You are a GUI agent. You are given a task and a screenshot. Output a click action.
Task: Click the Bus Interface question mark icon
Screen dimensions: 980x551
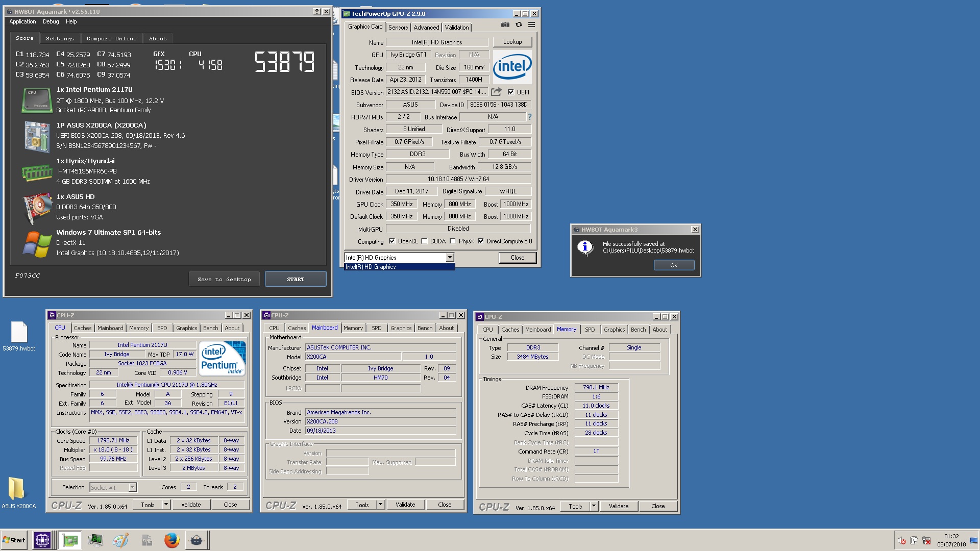point(529,117)
